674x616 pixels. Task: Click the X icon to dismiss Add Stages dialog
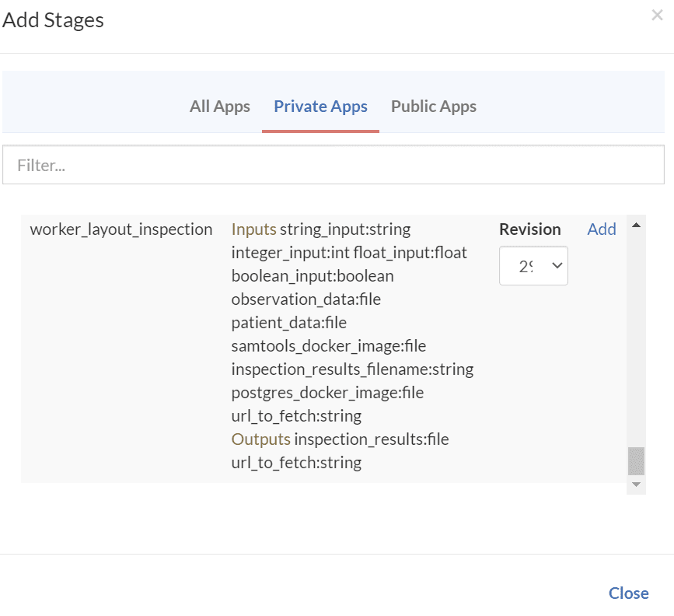[x=657, y=15]
